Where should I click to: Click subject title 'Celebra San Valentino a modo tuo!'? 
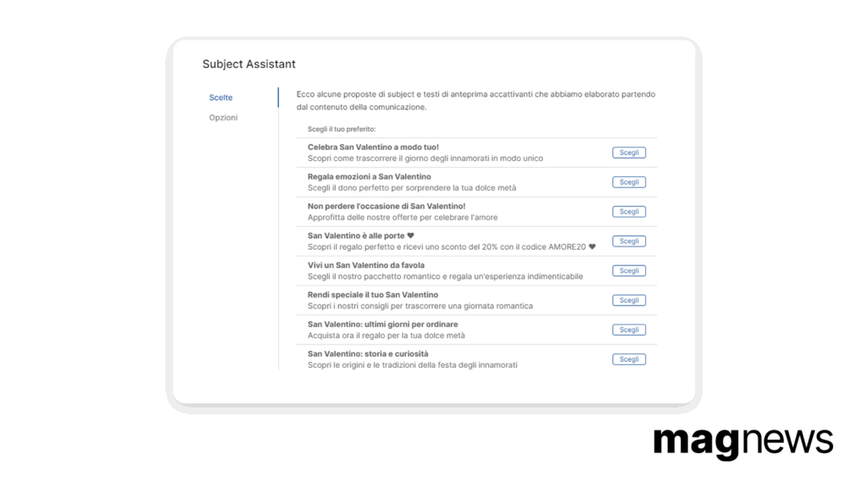coord(373,147)
